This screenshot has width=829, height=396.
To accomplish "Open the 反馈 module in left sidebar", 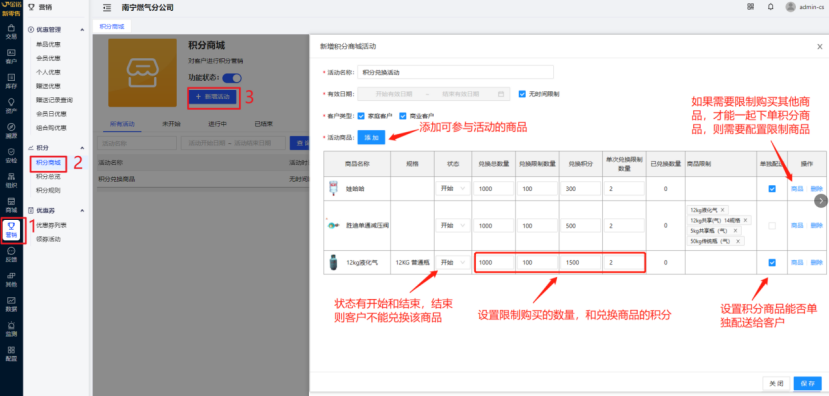I will 11,254.
